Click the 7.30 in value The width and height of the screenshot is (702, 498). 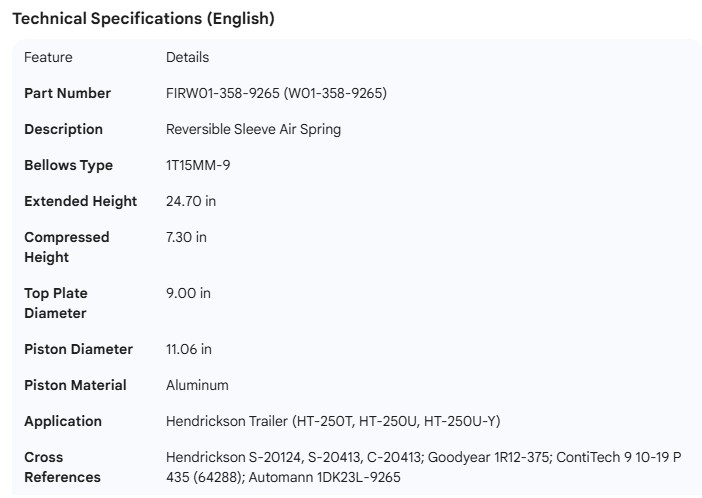coord(186,237)
